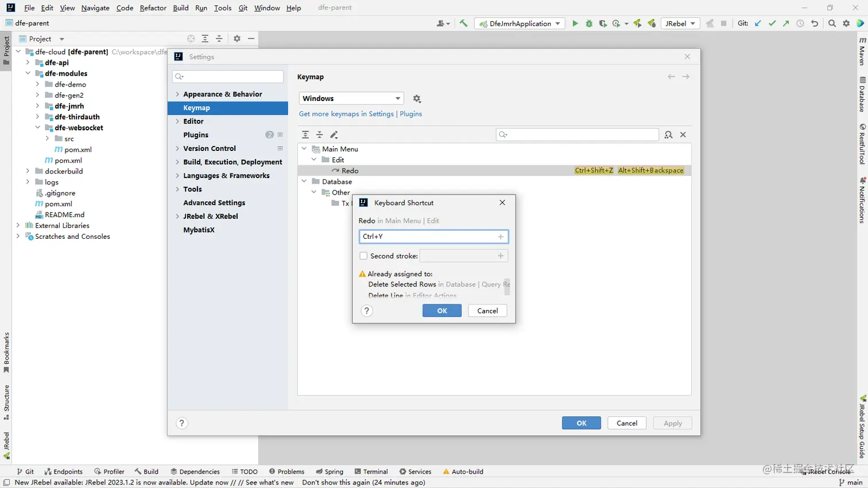The image size is (868, 488).
Task: Edit shortcut with pencil icon
Action: pos(334,135)
